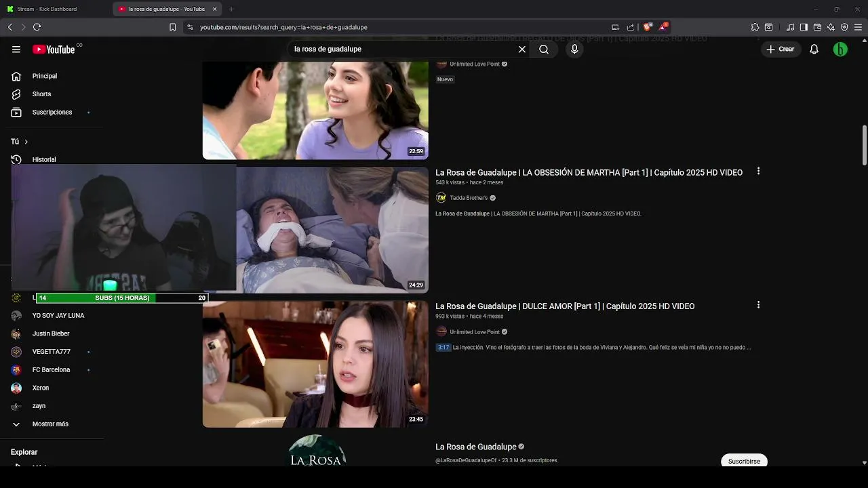
Task: Open the Brave Rewards triangle icon
Action: pyautogui.click(x=663, y=27)
